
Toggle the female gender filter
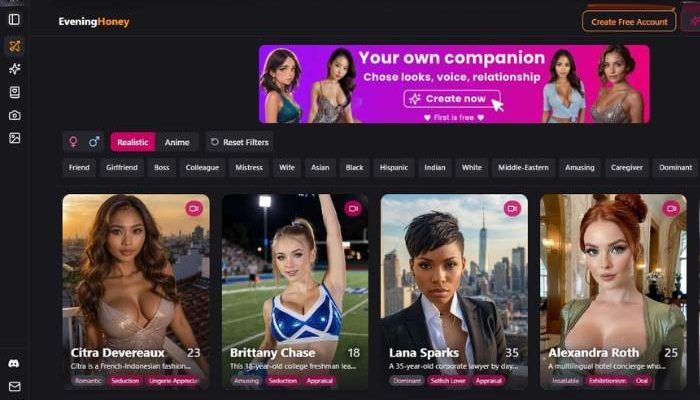coord(73,142)
